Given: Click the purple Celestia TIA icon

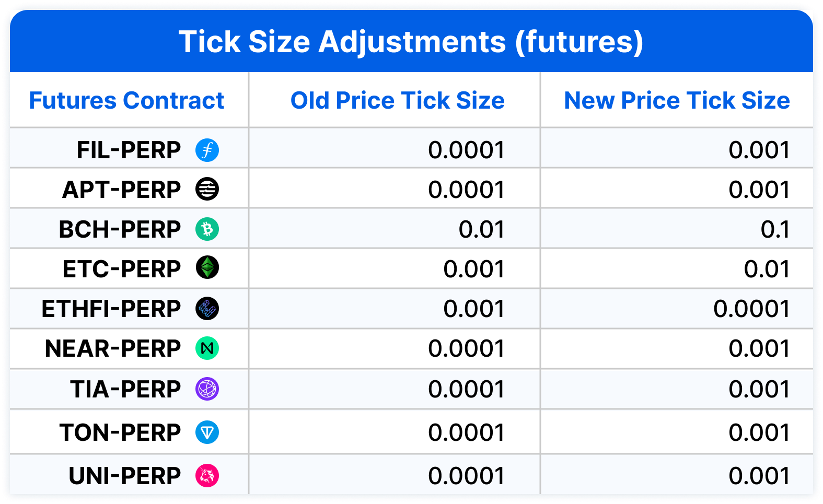Looking at the screenshot, I should (x=207, y=389).
